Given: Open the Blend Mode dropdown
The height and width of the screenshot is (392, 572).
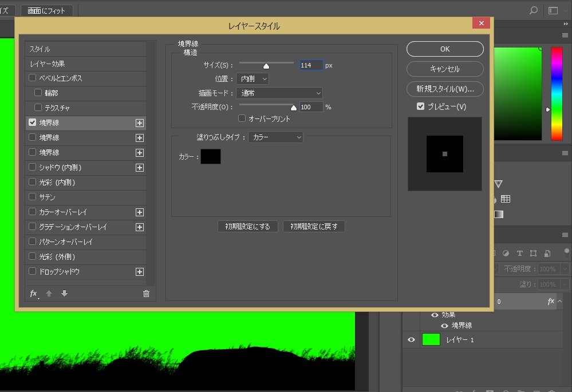Looking at the screenshot, I should pyautogui.click(x=279, y=93).
